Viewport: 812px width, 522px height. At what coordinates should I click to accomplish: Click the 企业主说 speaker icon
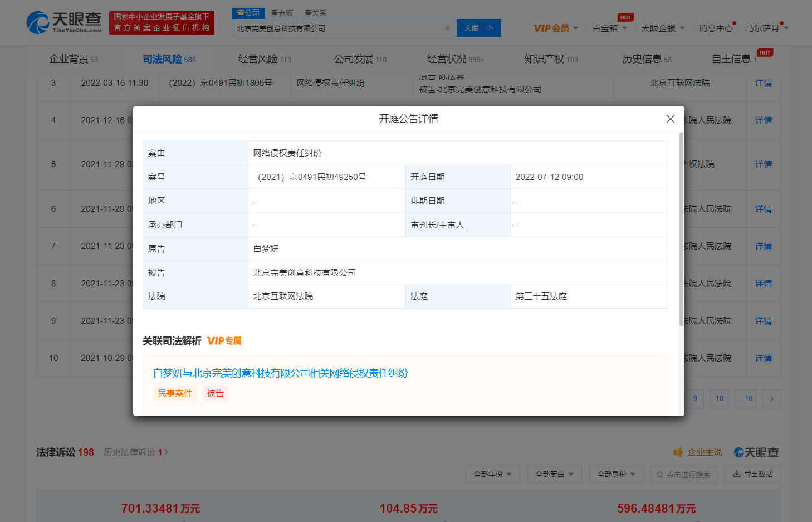(x=678, y=452)
